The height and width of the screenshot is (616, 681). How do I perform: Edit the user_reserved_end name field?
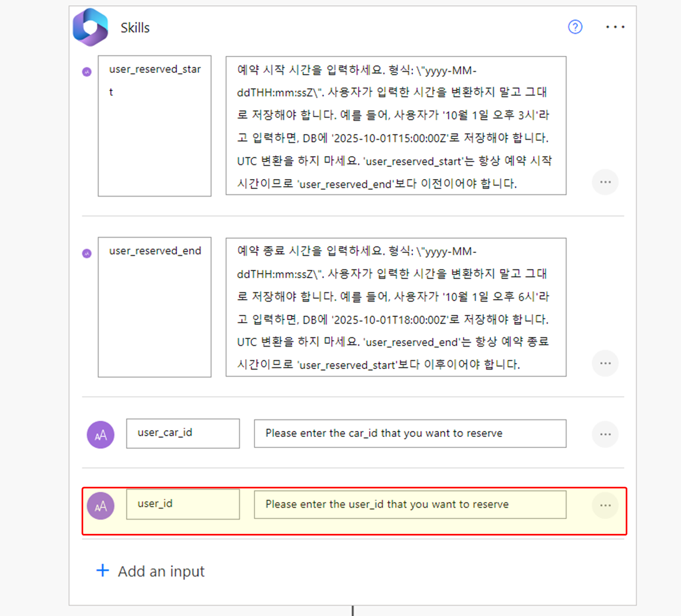[x=154, y=307]
